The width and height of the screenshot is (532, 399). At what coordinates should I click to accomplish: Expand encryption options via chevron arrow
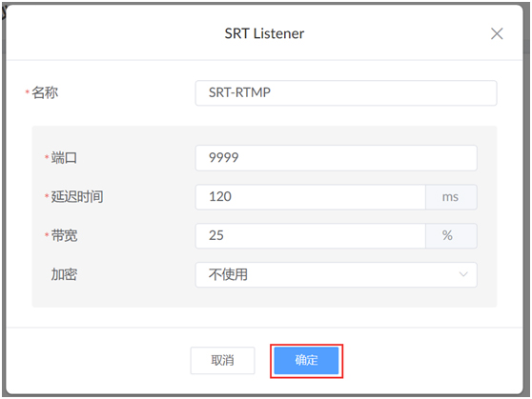pyautogui.click(x=463, y=274)
